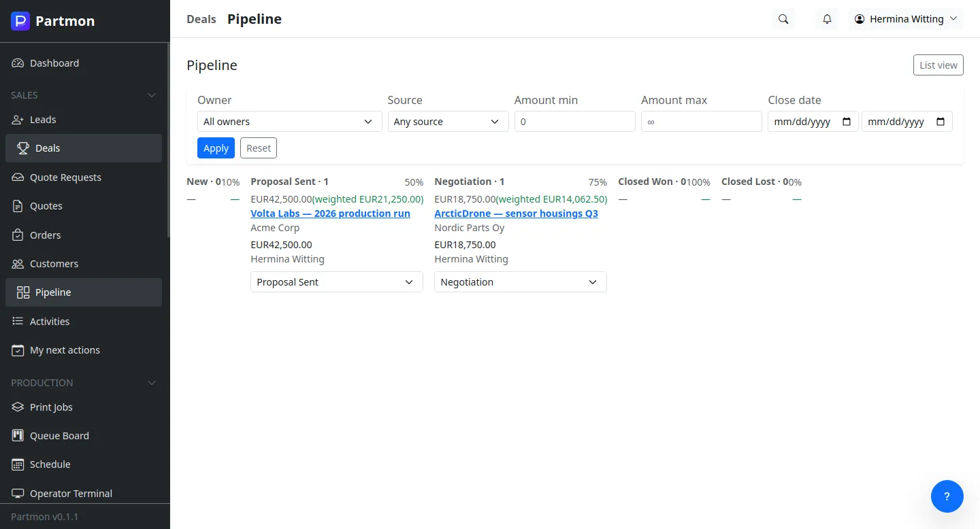Open notifications bell icon

[x=827, y=19]
